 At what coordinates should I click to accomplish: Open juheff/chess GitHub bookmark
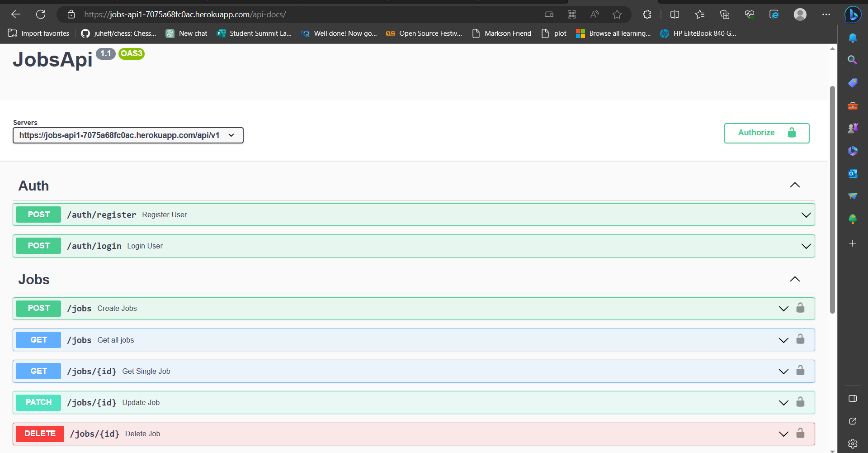(118, 33)
